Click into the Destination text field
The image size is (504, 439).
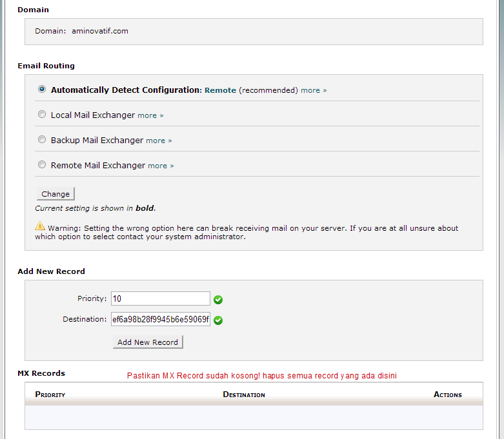pos(161,319)
